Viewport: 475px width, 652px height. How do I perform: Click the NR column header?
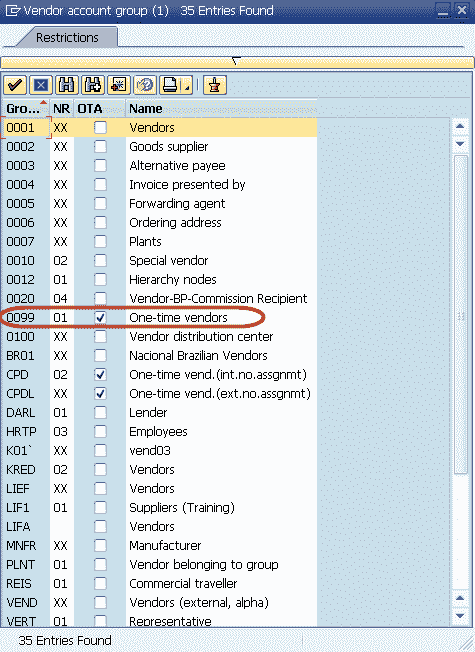62,109
